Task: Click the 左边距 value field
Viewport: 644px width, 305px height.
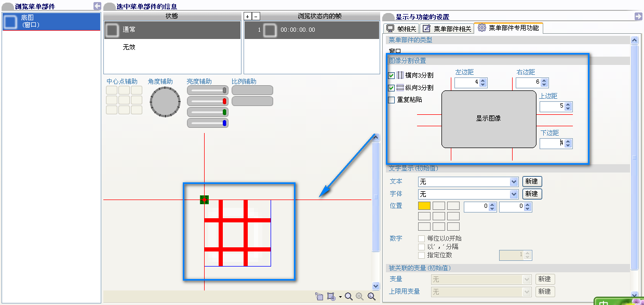Action: (x=467, y=83)
